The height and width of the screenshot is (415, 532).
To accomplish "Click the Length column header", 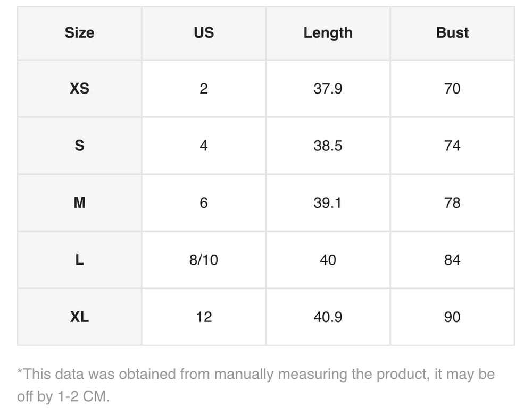I will pyautogui.click(x=328, y=33).
